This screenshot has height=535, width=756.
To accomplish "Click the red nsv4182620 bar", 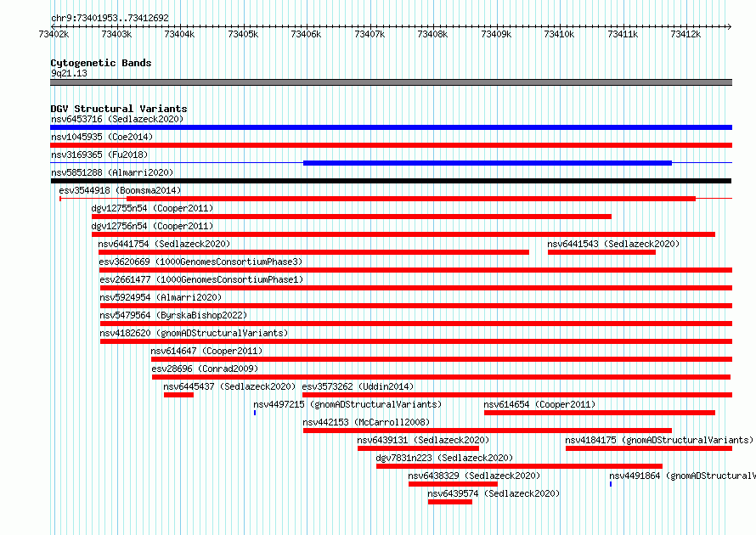I will point(416,341).
